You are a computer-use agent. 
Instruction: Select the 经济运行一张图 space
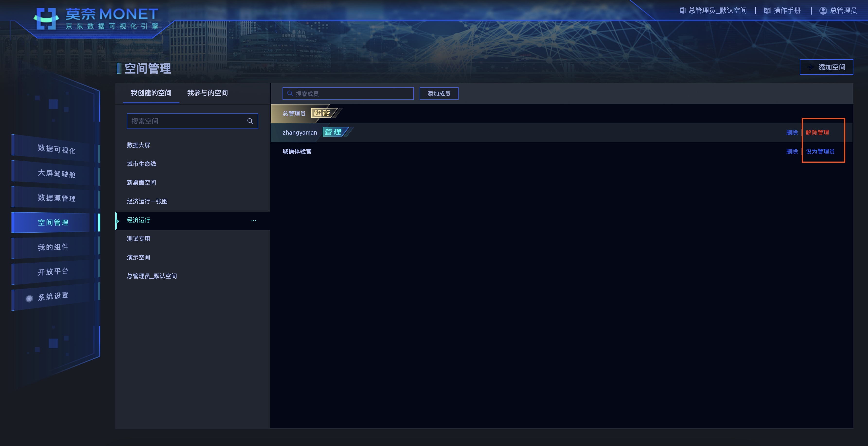(x=193, y=201)
